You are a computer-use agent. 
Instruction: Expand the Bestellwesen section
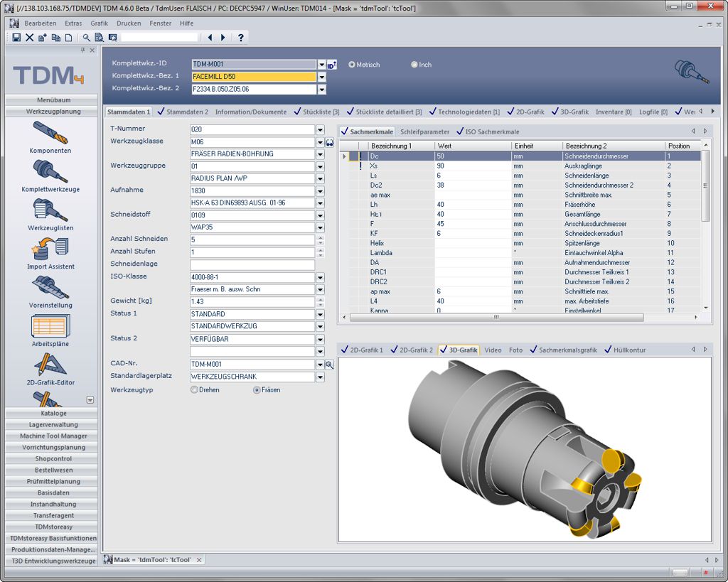click(51, 470)
